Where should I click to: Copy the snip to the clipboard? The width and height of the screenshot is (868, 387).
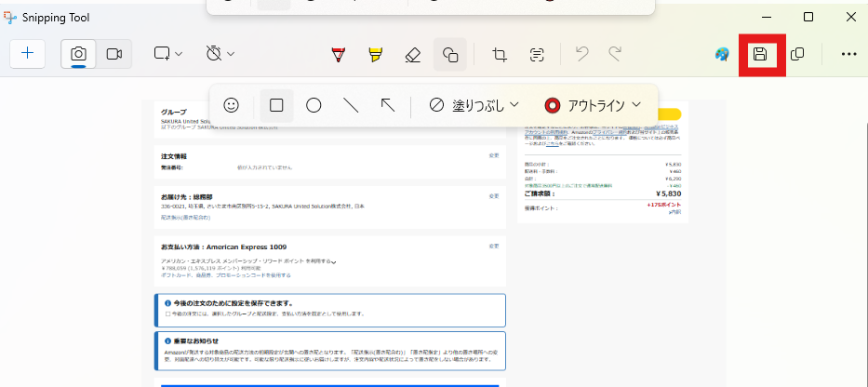click(797, 55)
